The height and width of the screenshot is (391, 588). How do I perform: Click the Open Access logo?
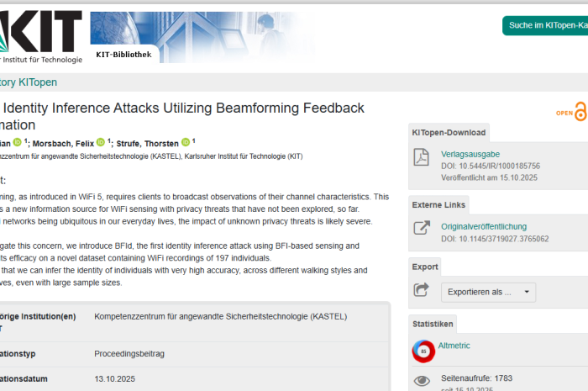[x=573, y=113]
